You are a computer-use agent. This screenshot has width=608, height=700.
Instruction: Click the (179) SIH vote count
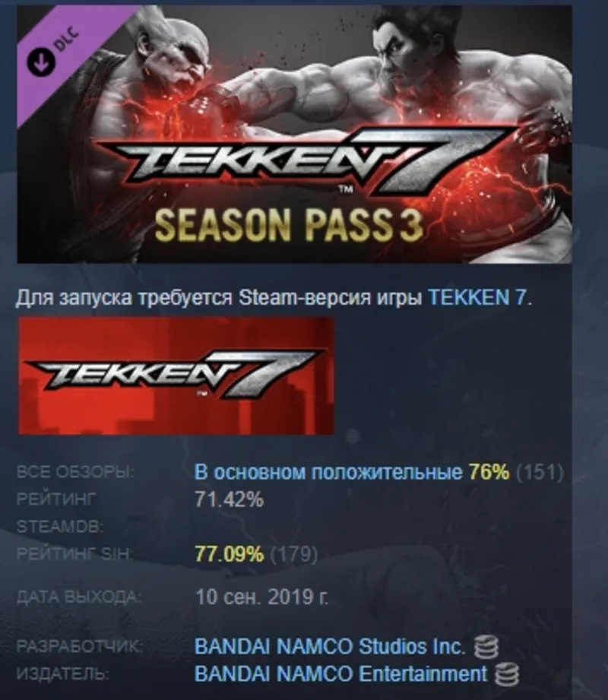293,554
